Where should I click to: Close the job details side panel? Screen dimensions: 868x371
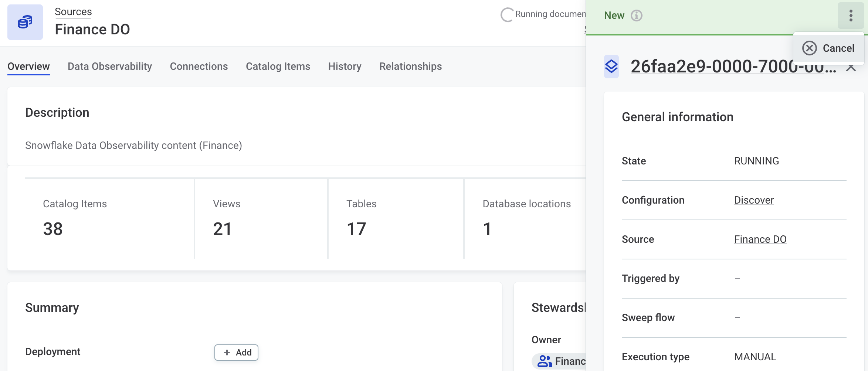(851, 68)
